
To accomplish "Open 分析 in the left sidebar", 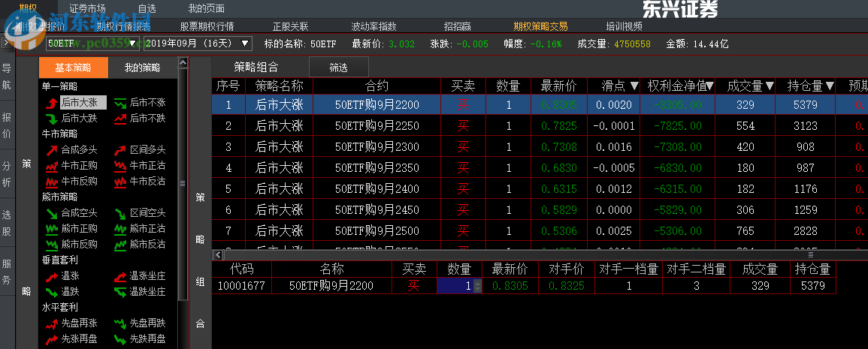I will pyautogui.click(x=7, y=174).
